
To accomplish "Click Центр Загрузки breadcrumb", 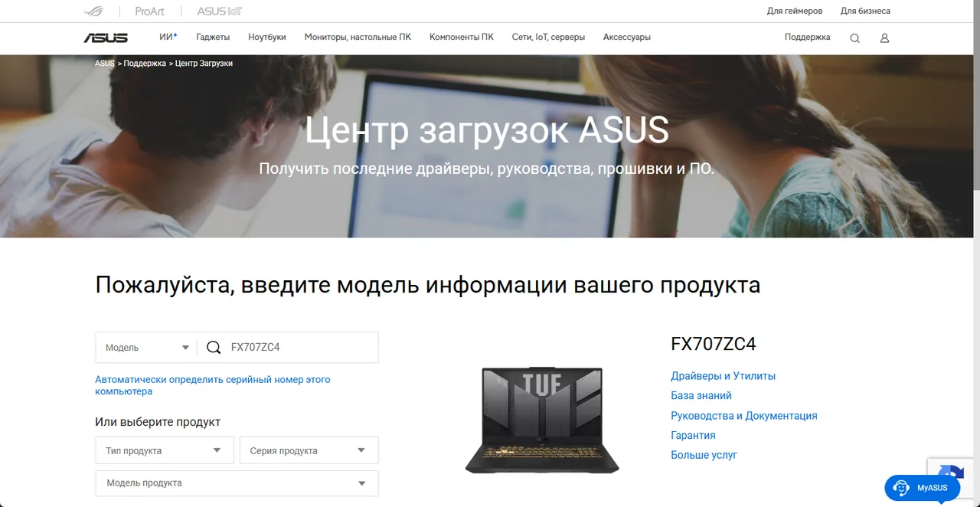I will click(x=204, y=64).
